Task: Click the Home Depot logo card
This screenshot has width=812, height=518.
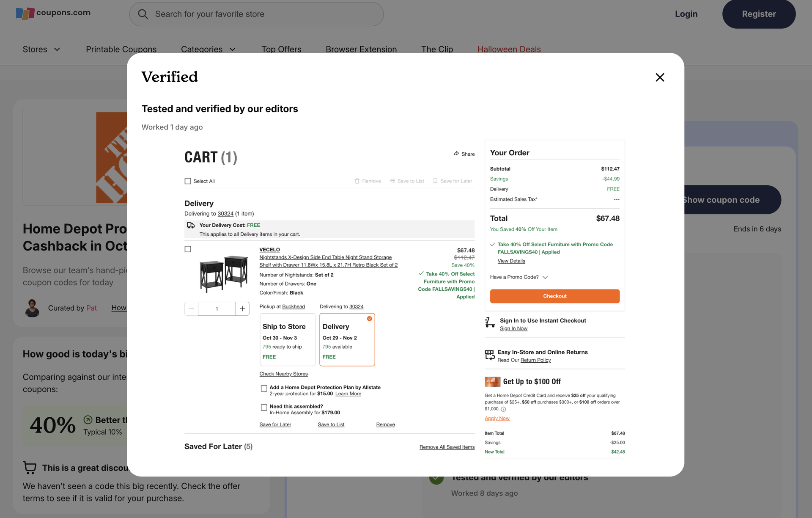Action: tap(75, 157)
